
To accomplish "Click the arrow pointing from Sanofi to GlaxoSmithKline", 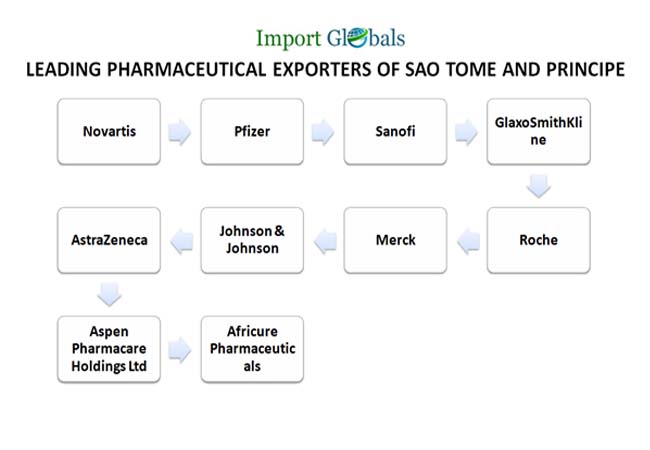I will click(466, 132).
